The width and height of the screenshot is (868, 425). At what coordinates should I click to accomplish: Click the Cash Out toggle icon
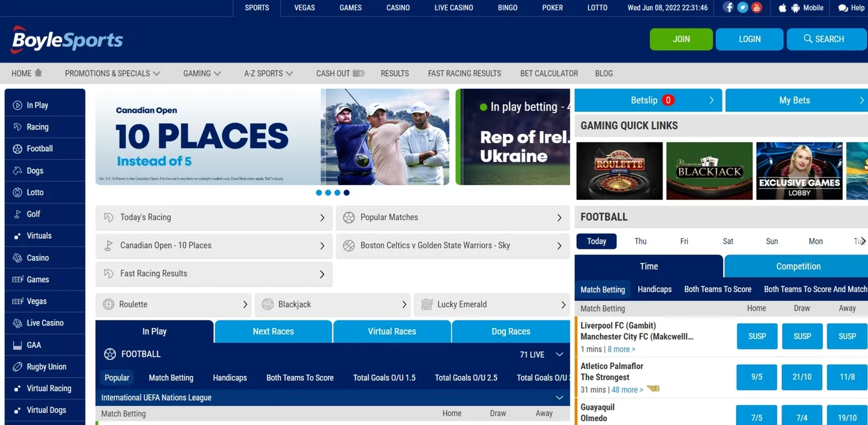tap(358, 73)
